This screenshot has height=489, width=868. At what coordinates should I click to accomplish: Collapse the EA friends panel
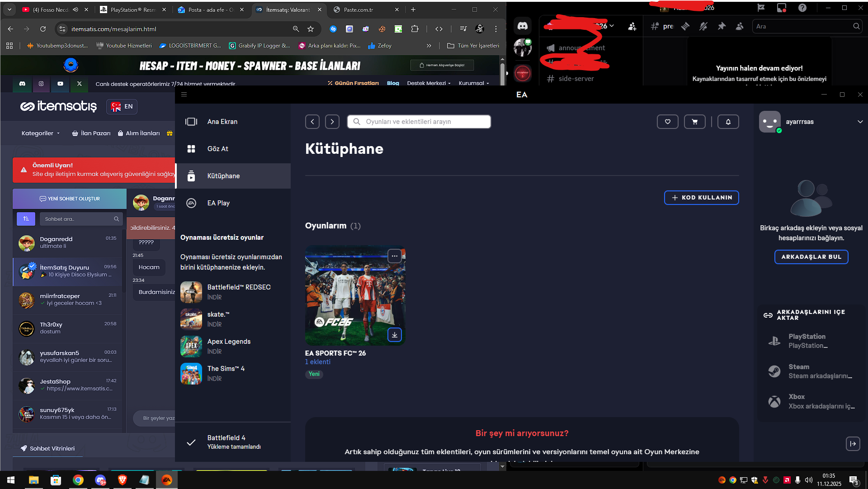point(853,444)
